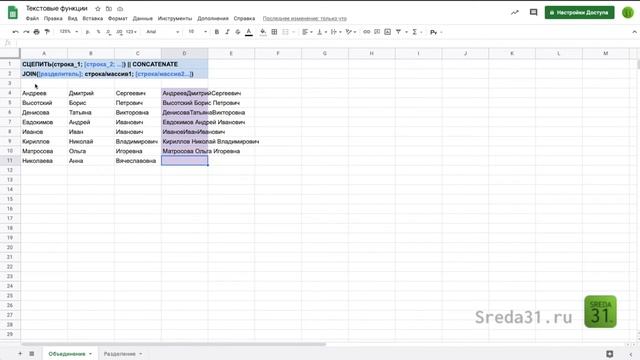
Task: Click the all sheets list button
Action: click(32, 353)
